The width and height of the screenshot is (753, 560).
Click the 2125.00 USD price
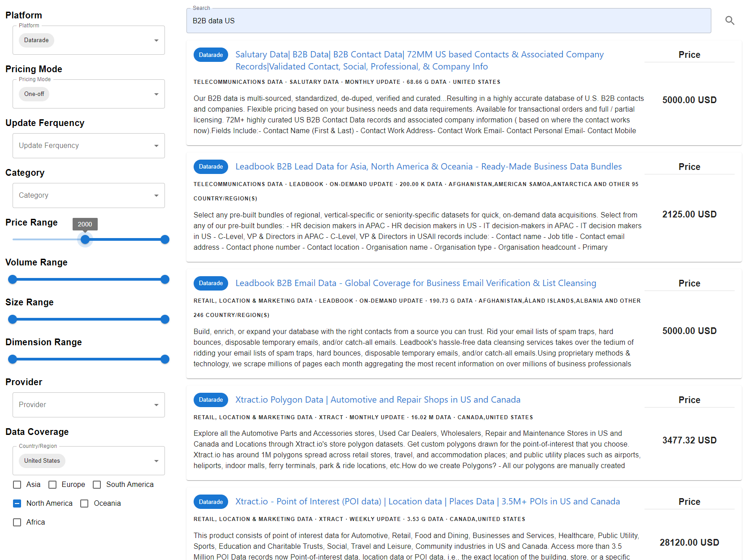point(689,214)
